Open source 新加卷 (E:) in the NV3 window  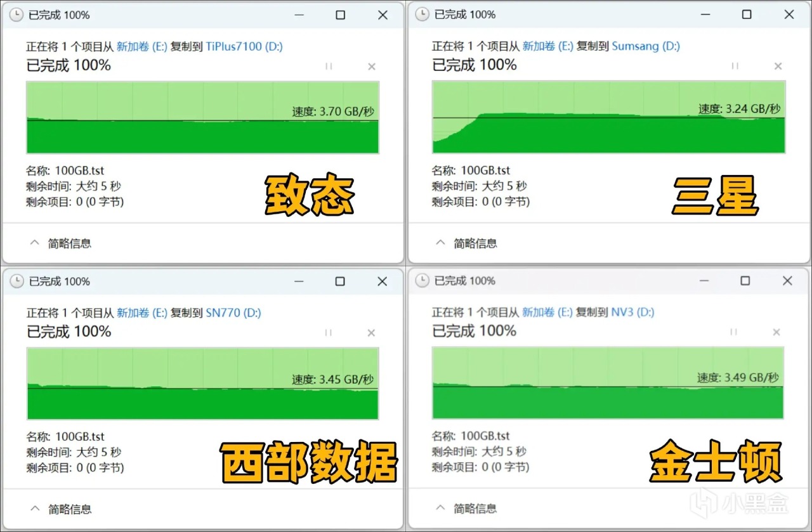[x=547, y=312]
